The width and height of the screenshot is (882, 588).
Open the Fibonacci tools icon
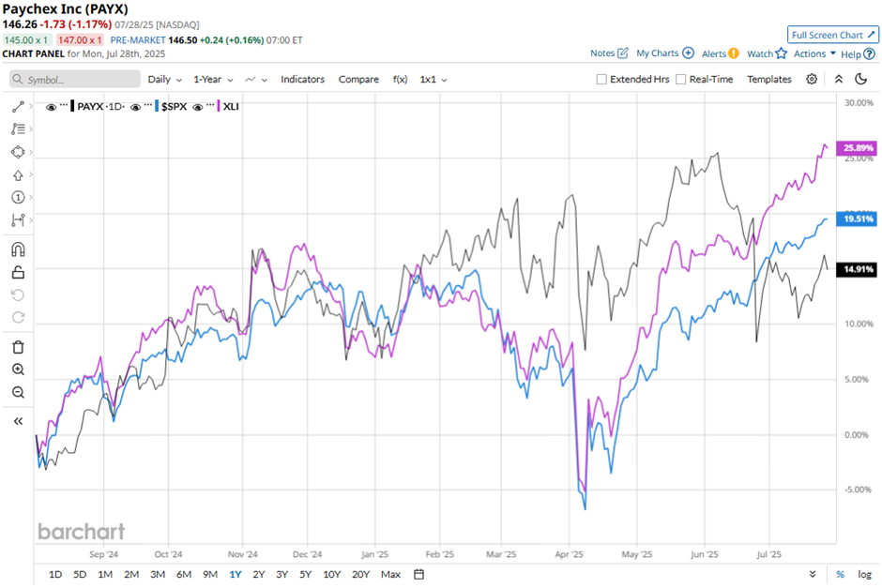(18, 129)
